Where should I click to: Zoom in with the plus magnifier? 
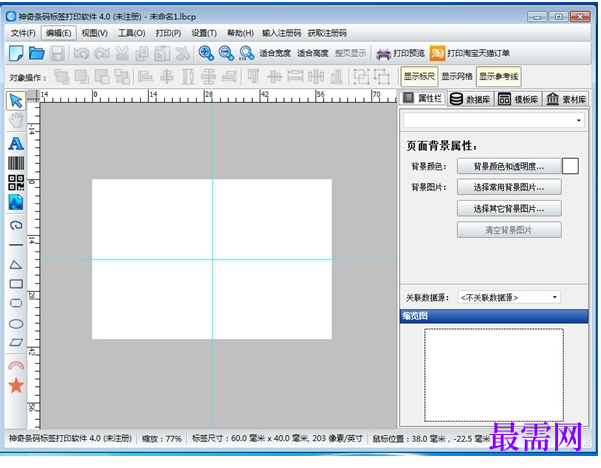click(206, 53)
